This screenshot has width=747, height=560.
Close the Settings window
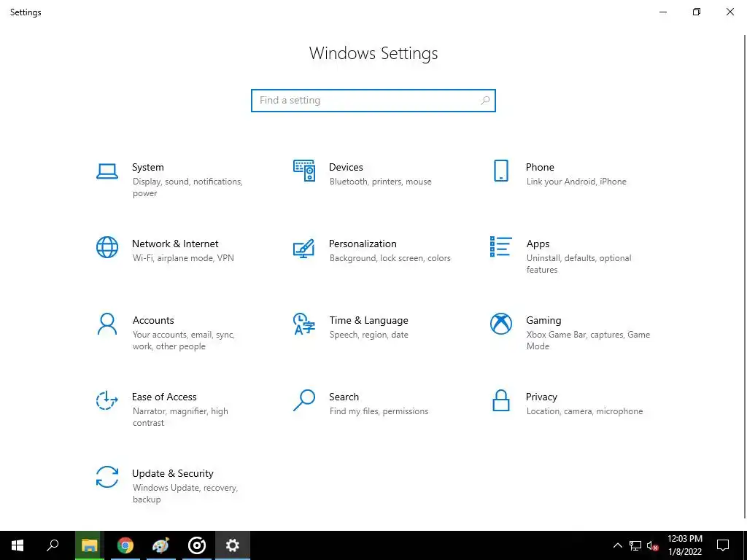pos(729,12)
